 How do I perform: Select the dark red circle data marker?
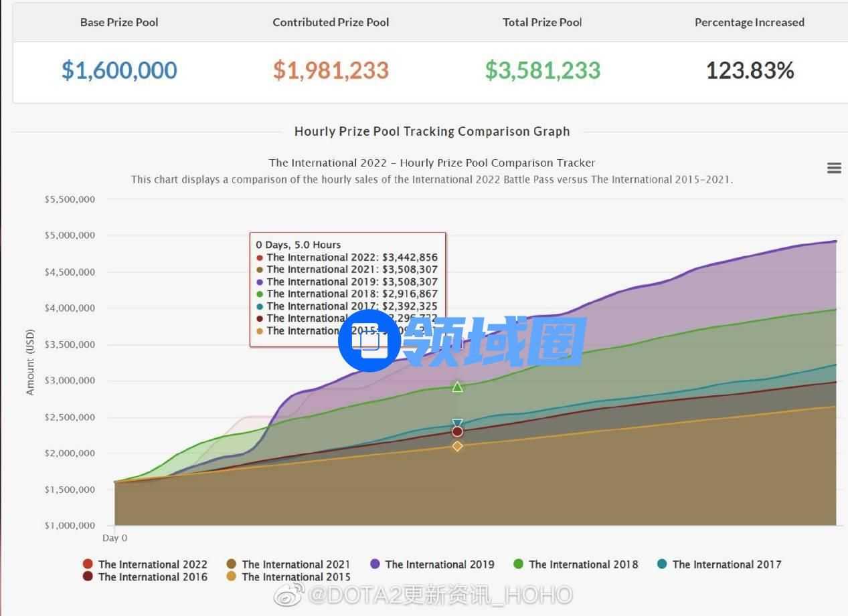click(x=457, y=431)
